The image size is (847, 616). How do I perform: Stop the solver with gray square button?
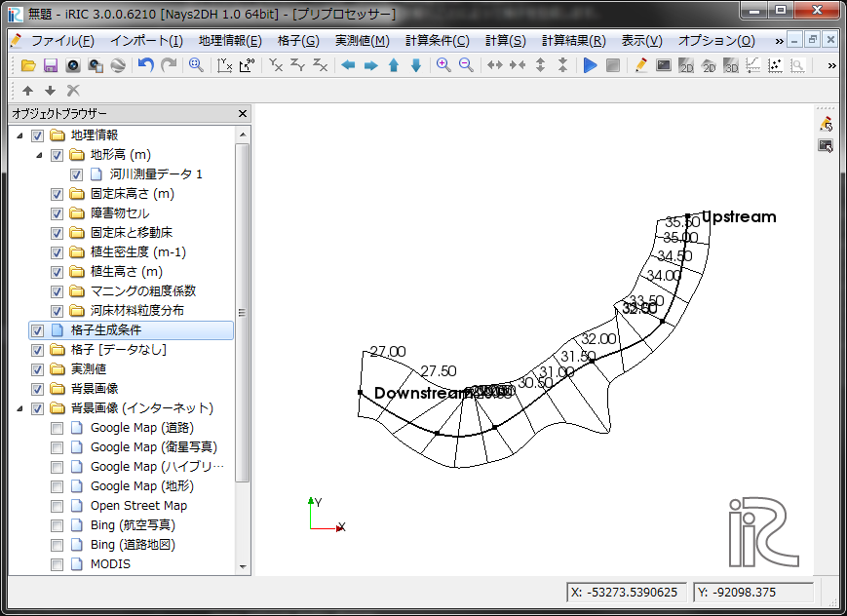tap(613, 65)
